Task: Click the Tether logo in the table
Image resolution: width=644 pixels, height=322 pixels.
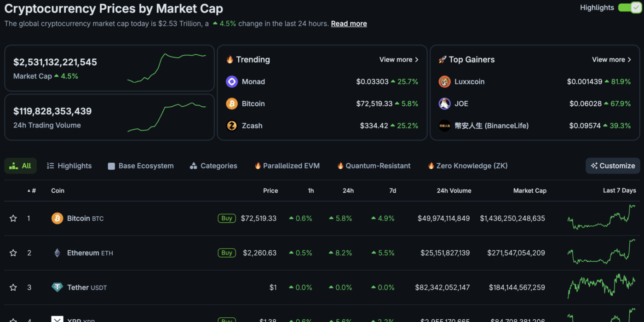Action: [57, 287]
